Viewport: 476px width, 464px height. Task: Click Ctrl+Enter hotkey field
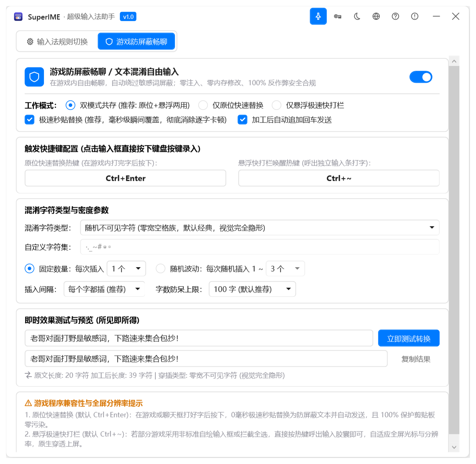pyautogui.click(x=125, y=178)
